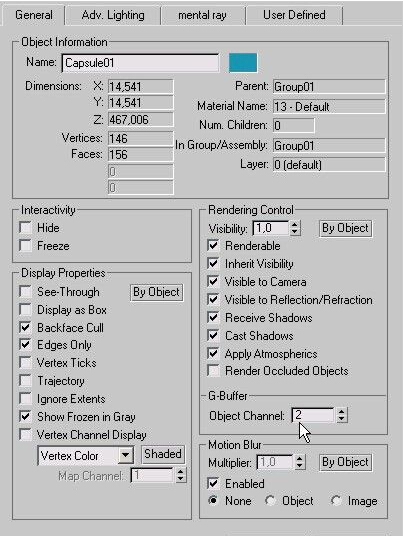Click Material Name value 13 - Default
The height and width of the screenshot is (536, 404).
point(329,107)
